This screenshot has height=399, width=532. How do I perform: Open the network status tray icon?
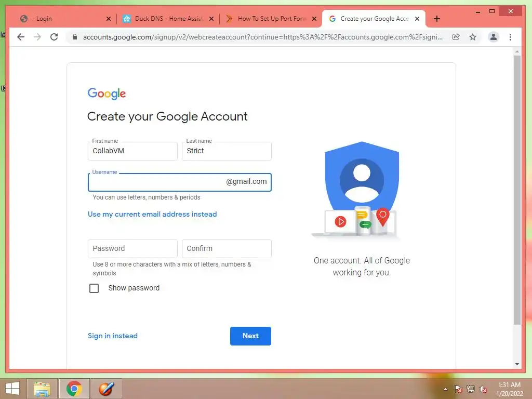click(x=471, y=389)
